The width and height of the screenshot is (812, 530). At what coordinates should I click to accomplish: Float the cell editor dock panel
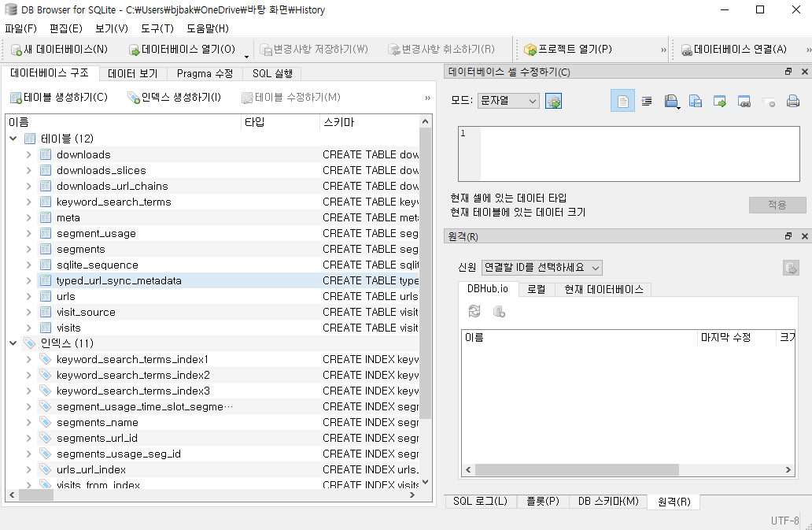(x=788, y=72)
